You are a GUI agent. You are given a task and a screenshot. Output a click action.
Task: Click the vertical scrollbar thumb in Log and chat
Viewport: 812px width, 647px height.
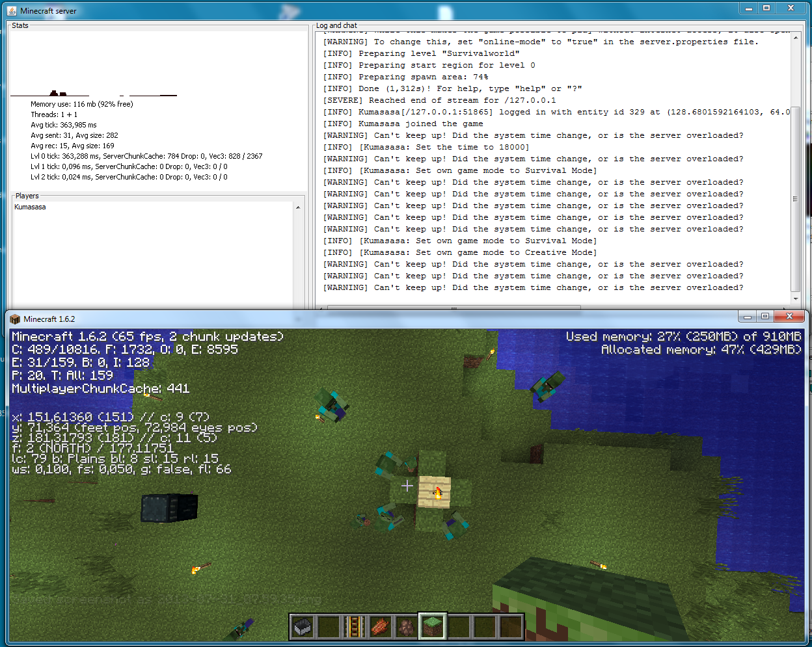pos(795,198)
